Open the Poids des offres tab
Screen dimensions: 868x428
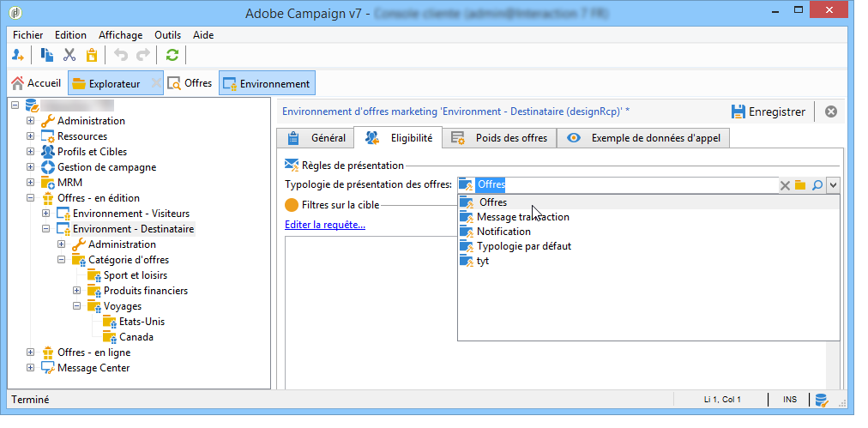[499, 138]
